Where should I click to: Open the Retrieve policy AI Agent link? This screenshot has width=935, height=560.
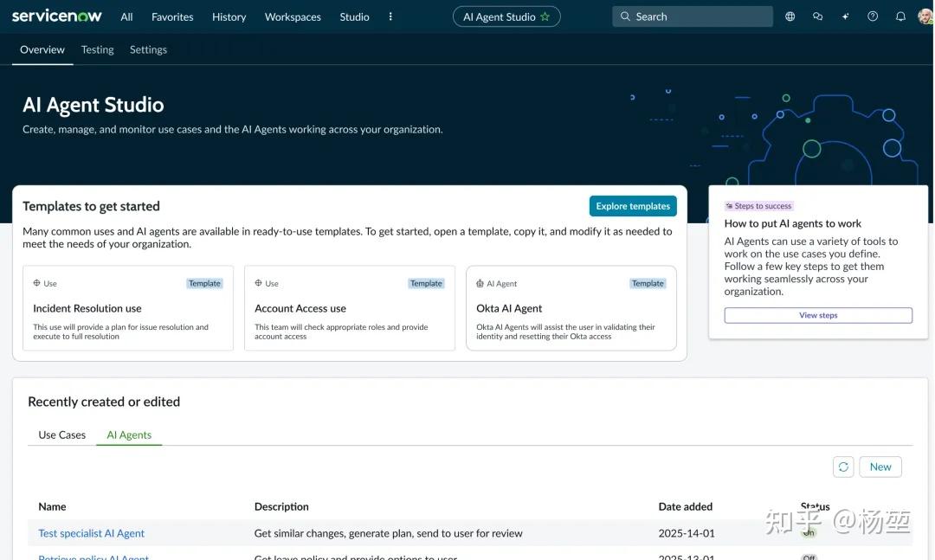tap(93, 557)
